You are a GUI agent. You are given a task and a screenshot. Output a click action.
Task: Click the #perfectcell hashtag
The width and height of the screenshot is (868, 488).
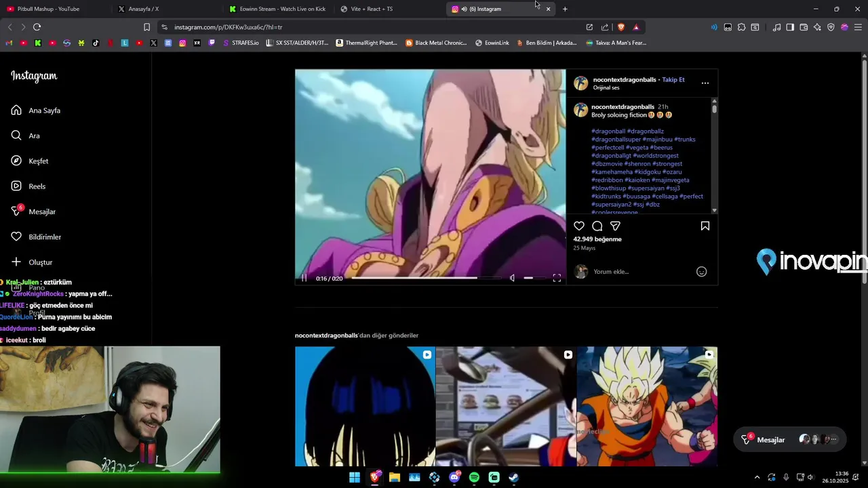(608, 148)
